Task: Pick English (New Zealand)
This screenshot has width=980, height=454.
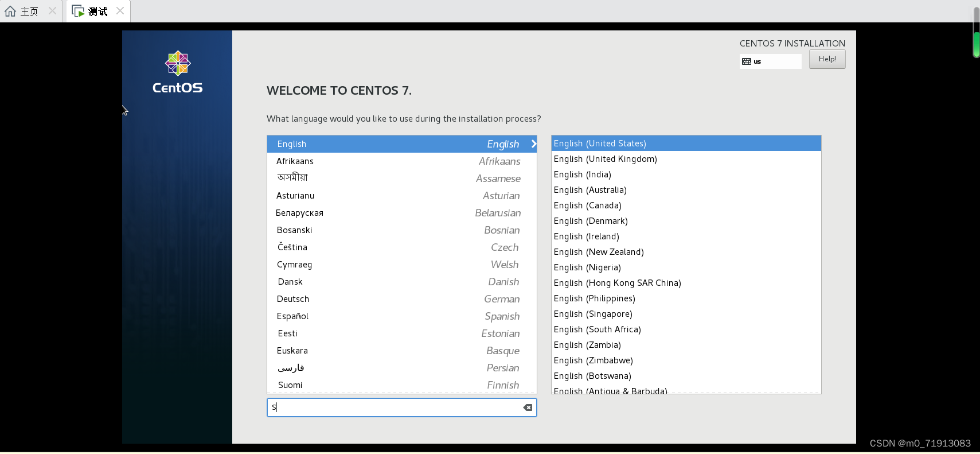Action: coord(686,252)
